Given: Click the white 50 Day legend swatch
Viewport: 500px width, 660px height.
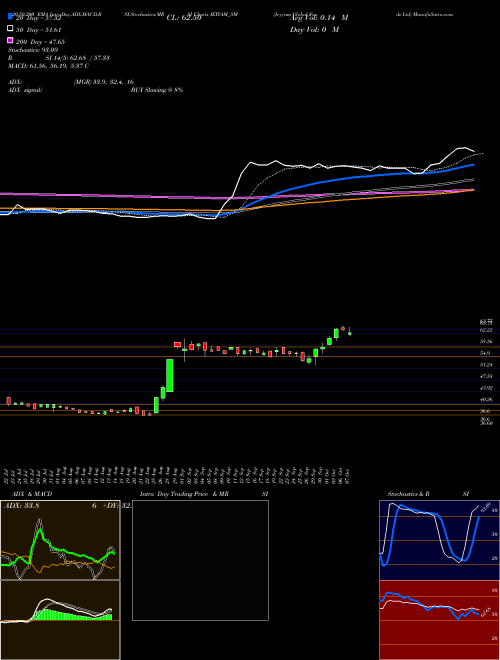Looking at the screenshot, I should click(10, 29).
